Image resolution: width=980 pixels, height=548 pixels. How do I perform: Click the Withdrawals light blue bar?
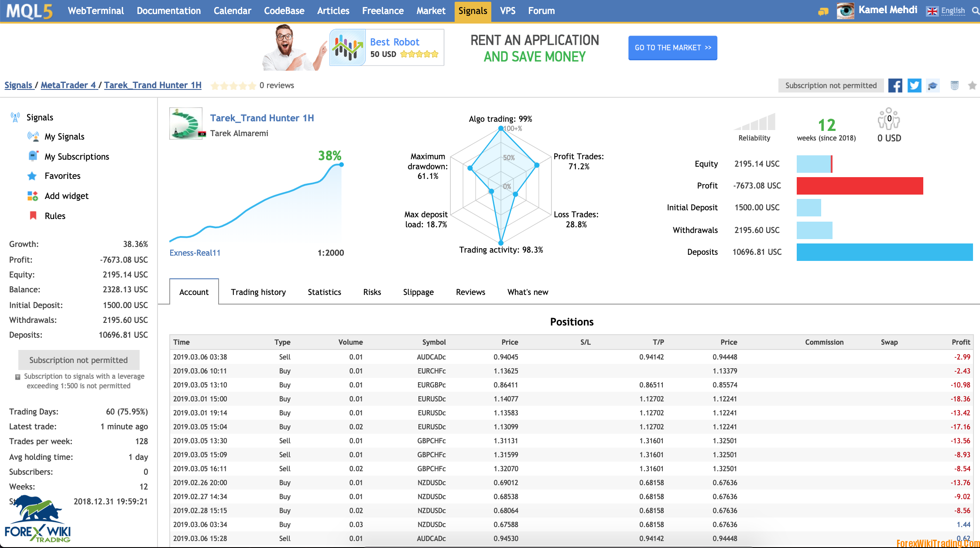[814, 230]
